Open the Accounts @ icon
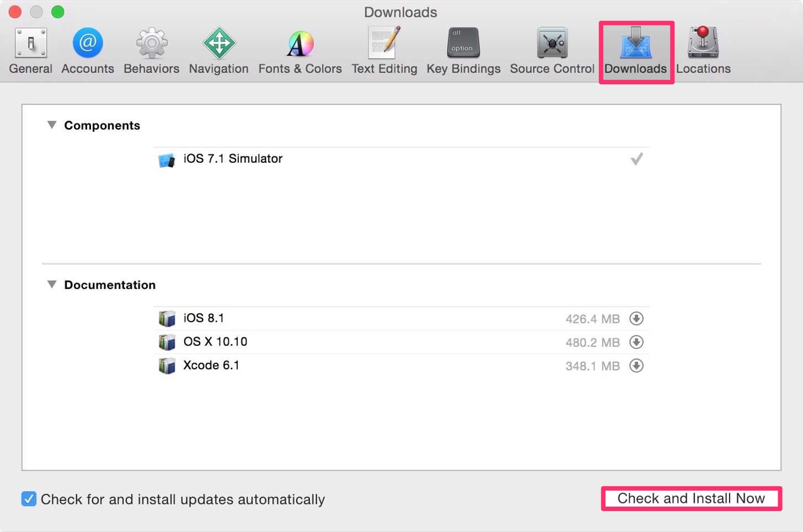 [x=88, y=42]
